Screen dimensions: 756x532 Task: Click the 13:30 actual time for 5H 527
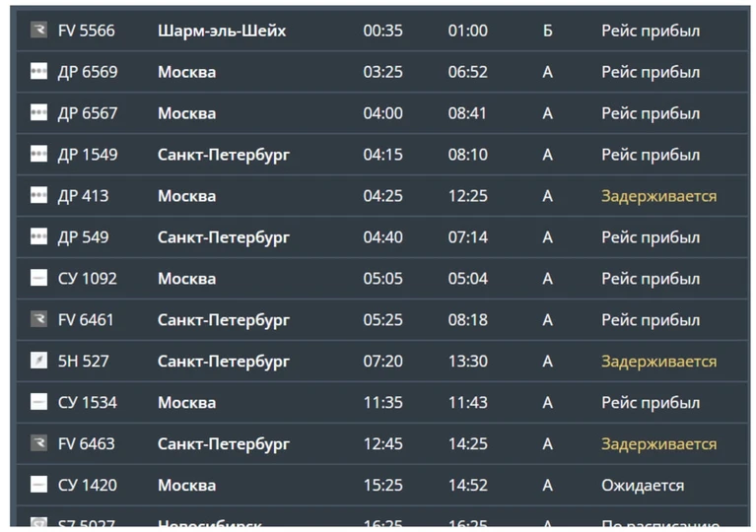click(x=467, y=362)
